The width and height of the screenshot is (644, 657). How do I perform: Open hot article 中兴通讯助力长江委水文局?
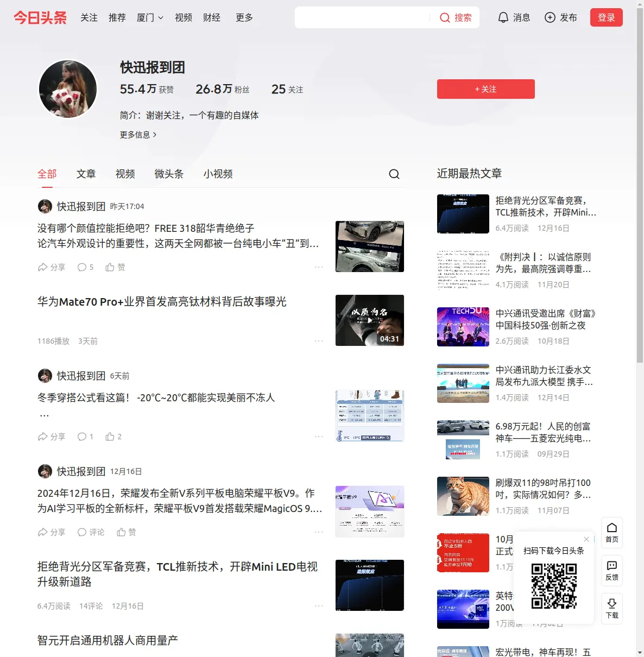click(545, 376)
